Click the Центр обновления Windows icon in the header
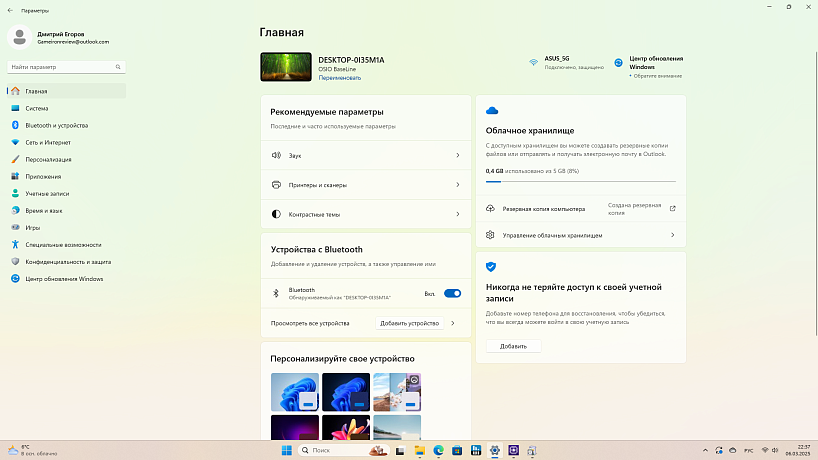The height and width of the screenshot is (460, 818). (619, 62)
